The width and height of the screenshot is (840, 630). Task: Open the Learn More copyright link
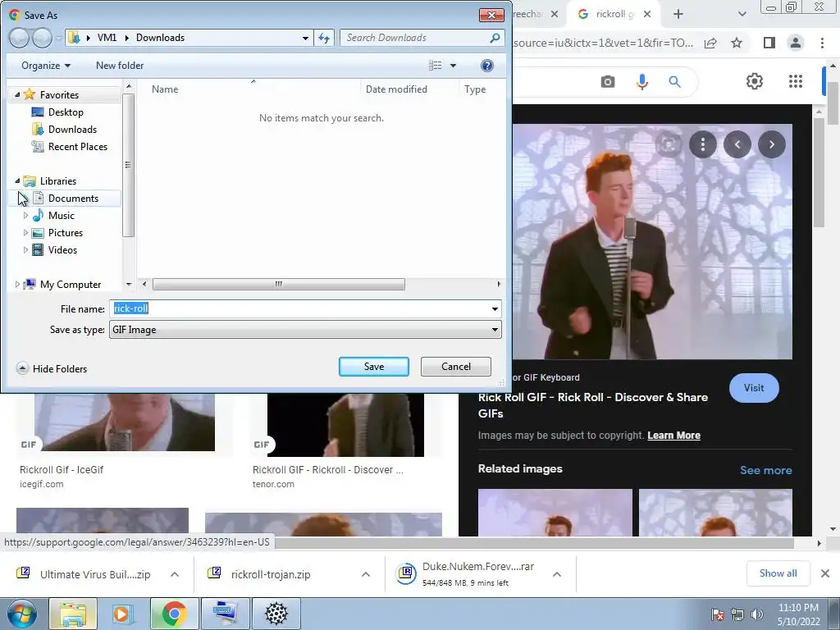pyautogui.click(x=674, y=436)
